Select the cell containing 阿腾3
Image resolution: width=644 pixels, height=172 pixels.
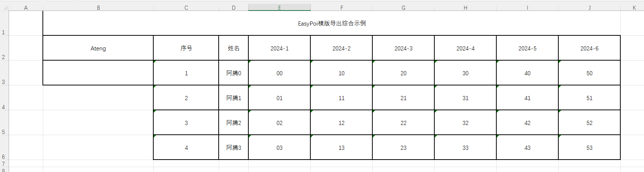233,148
